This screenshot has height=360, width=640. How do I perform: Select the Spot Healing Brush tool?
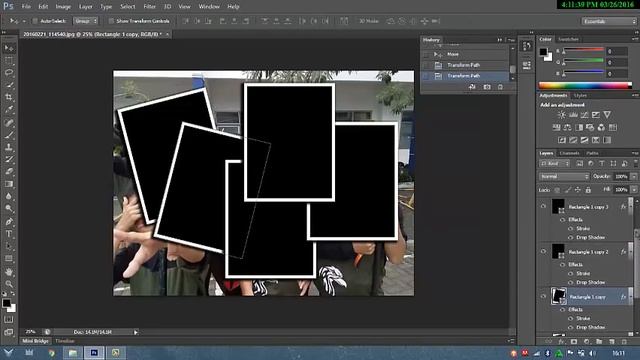point(9,122)
